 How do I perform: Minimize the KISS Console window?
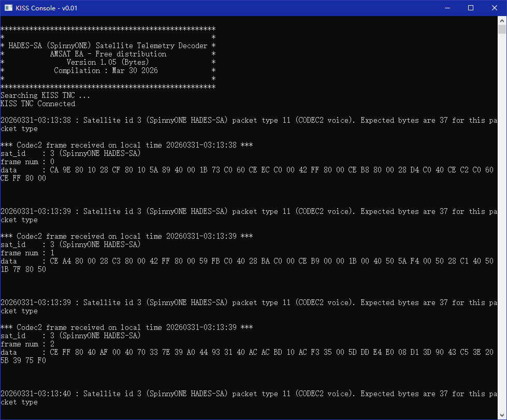pos(446,8)
